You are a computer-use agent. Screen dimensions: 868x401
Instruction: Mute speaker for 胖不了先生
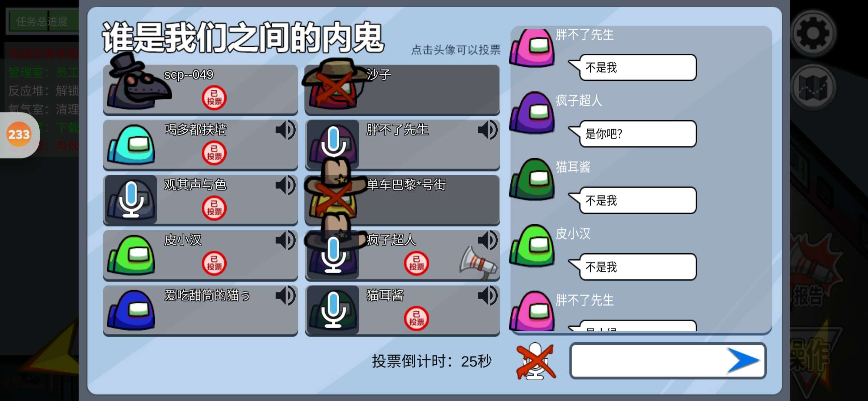click(487, 130)
